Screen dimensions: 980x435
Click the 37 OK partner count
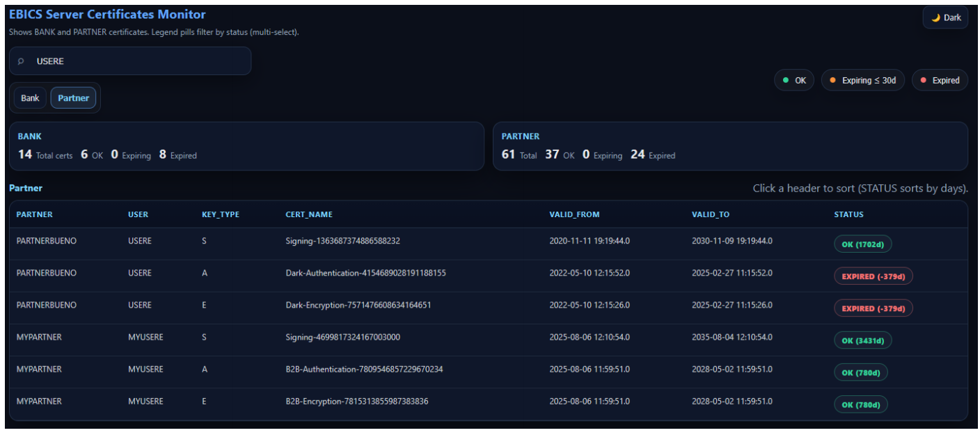[x=560, y=155]
